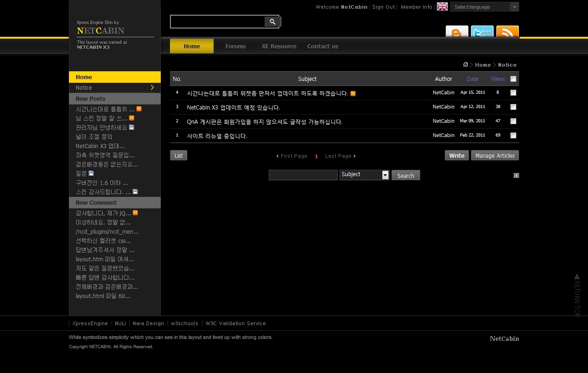Open the Member Info link

point(417,7)
